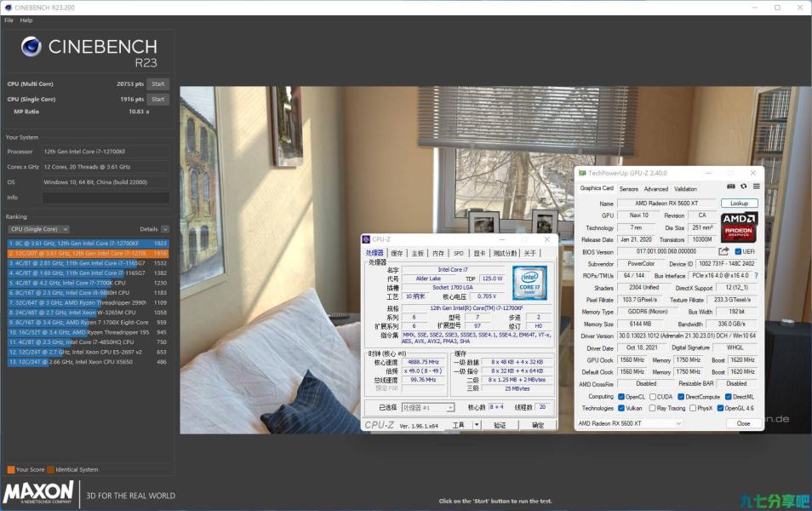Toggle the Ray Tracing checkbox
Viewport: 812px width, 511px height.
[653, 409]
